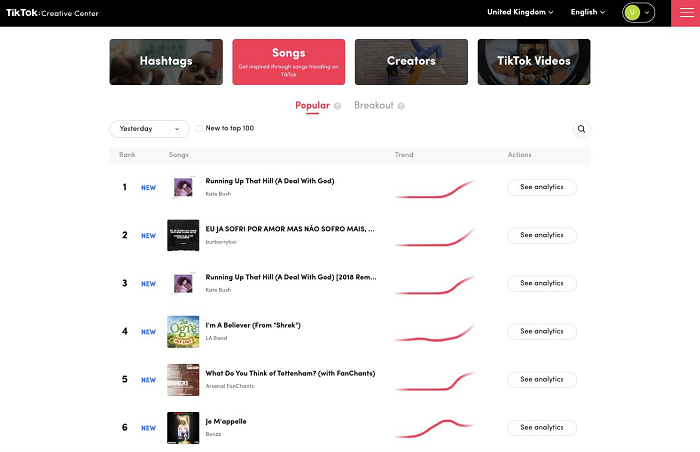Switch to the Breakout tab
Image resolution: width=700 pixels, height=452 pixels.
(x=373, y=105)
